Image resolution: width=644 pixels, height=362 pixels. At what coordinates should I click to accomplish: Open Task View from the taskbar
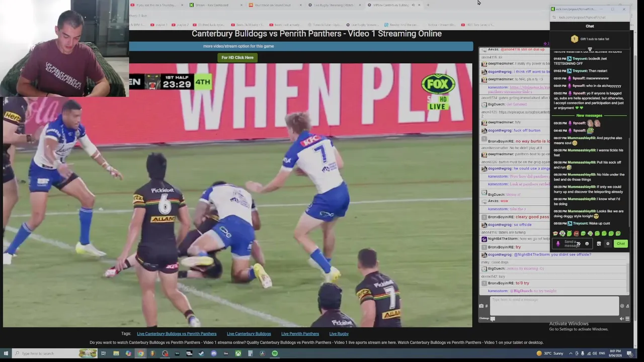coord(103,353)
